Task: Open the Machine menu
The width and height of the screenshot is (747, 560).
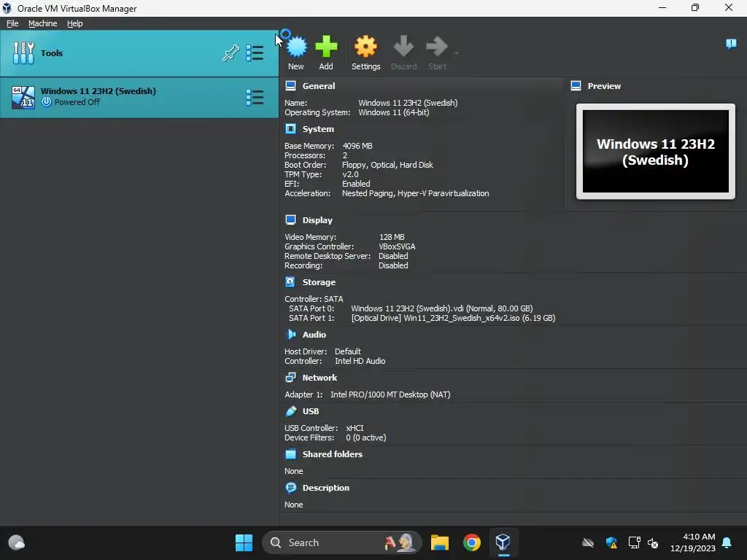Action: [42, 23]
